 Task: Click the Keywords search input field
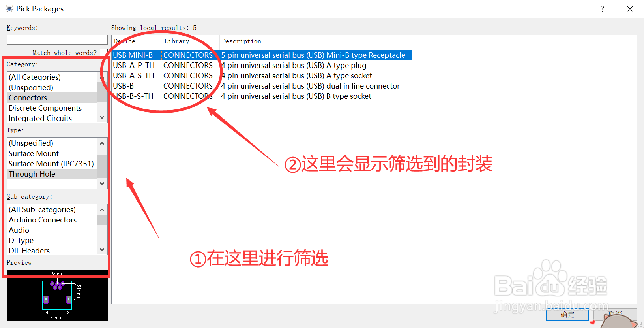pyautogui.click(x=57, y=40)
